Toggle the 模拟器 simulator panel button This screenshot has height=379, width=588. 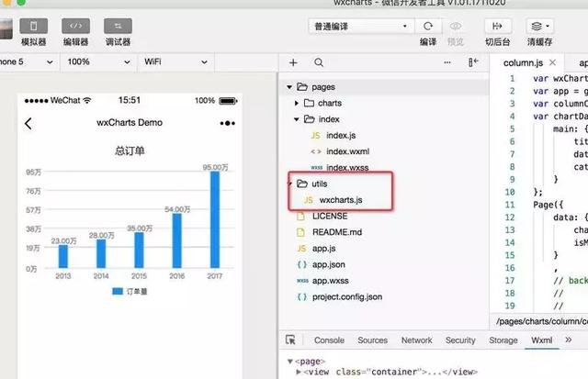point(34,27)
